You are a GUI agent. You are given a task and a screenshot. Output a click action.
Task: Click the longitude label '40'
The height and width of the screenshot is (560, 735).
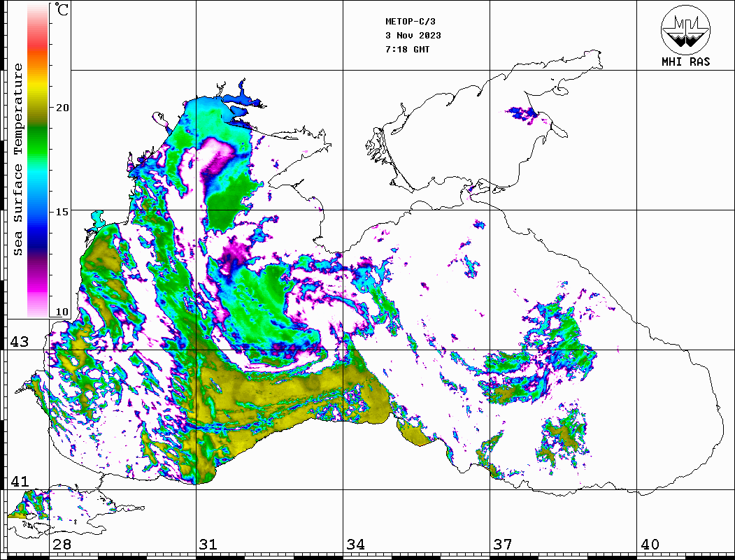pos(650,545)
